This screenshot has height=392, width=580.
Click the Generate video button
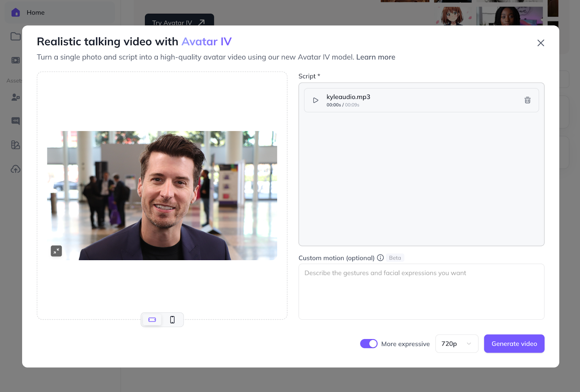point(514,343)
